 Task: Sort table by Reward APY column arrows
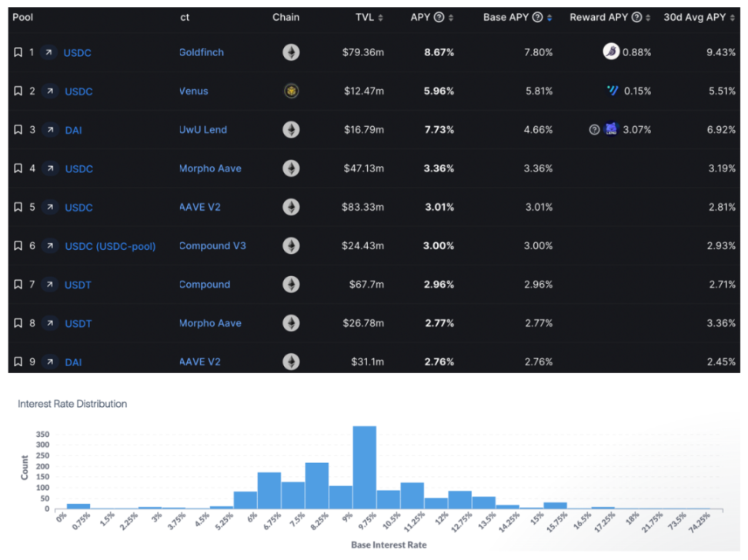click(648, 18)
